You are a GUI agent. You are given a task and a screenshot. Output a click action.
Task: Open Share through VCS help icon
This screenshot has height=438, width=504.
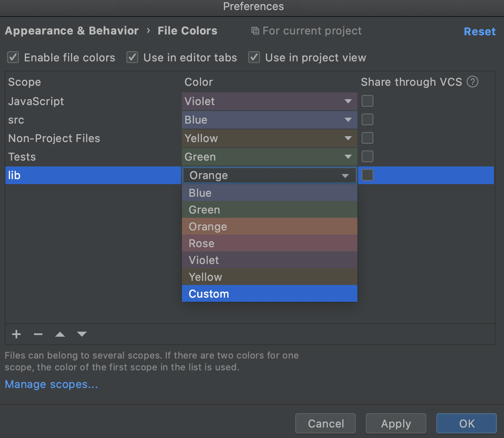pos(472,82)
